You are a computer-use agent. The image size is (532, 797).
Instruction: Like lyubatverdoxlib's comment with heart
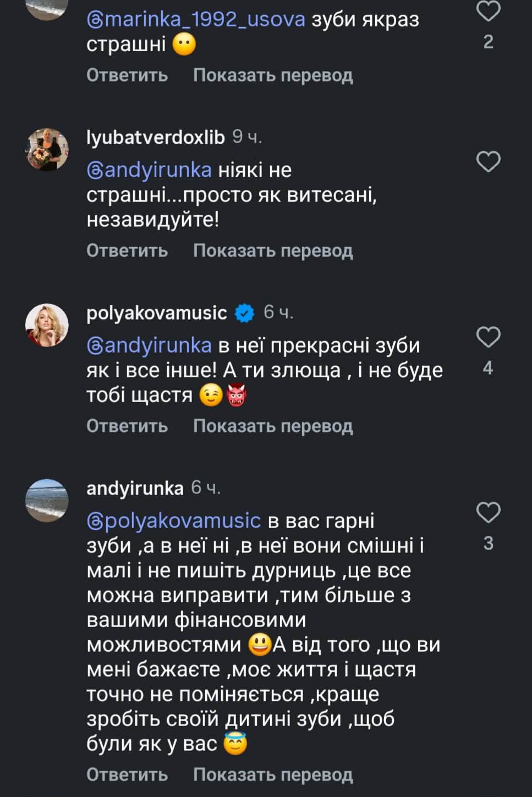[x=488, y=162]
